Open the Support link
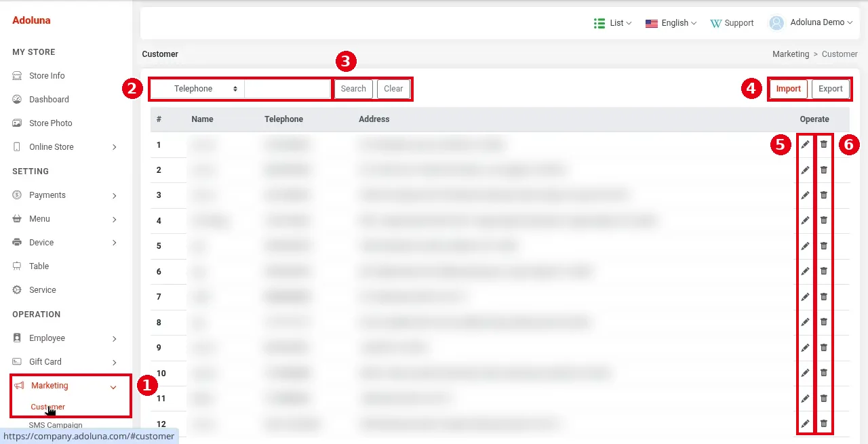Screen dimensions: 868x444 tap(732, 23)
